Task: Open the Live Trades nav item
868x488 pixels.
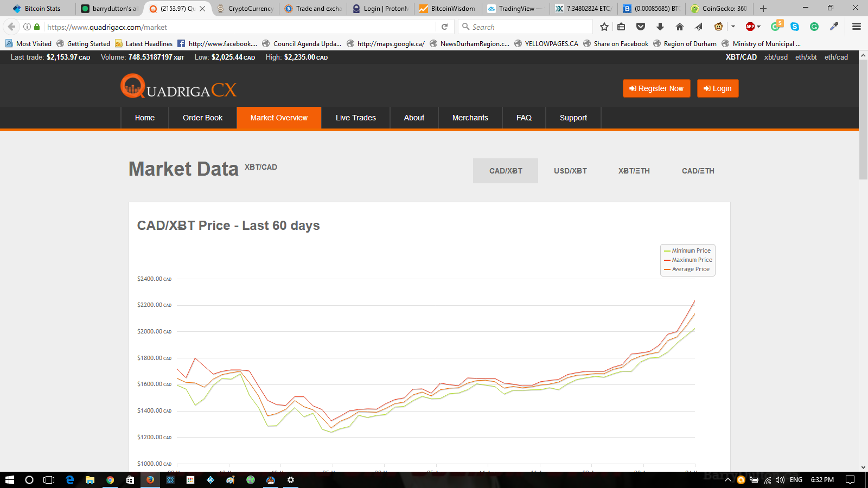Action: point(356,118)
